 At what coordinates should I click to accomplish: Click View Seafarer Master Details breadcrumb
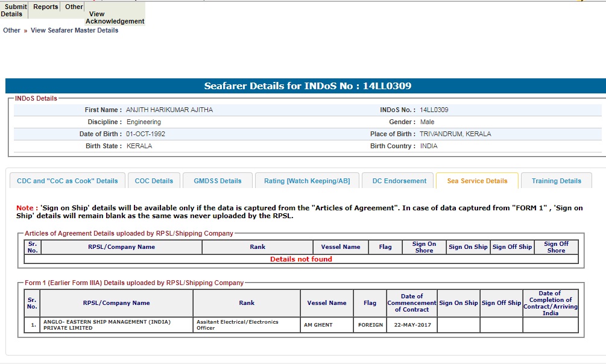(74, 30)
